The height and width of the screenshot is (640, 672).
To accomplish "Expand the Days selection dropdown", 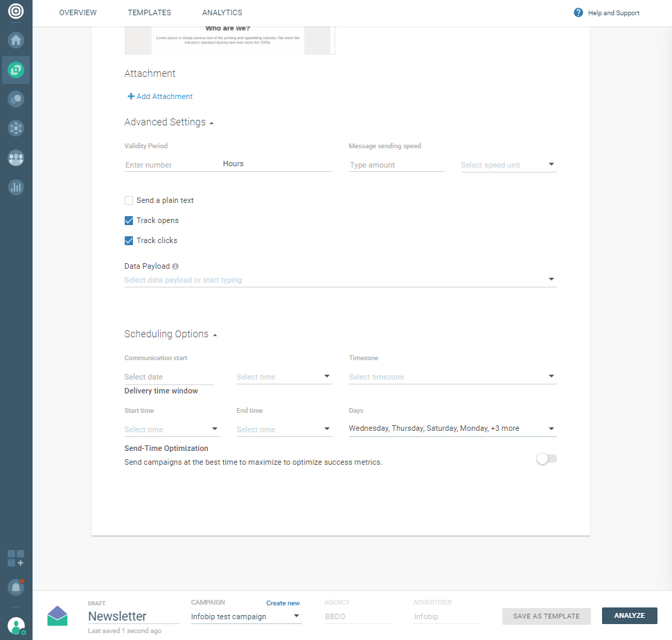I will click(x=452, y=429).
